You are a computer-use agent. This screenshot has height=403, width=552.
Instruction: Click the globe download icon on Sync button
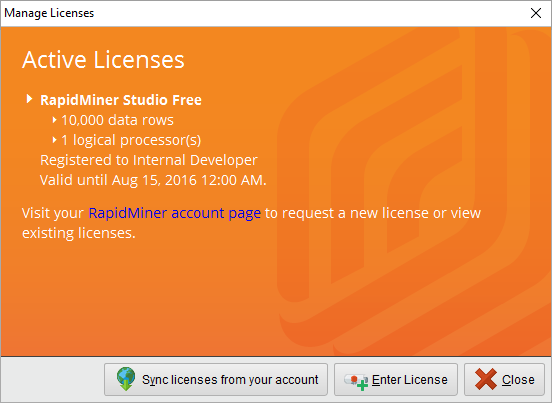coord(126,379)
